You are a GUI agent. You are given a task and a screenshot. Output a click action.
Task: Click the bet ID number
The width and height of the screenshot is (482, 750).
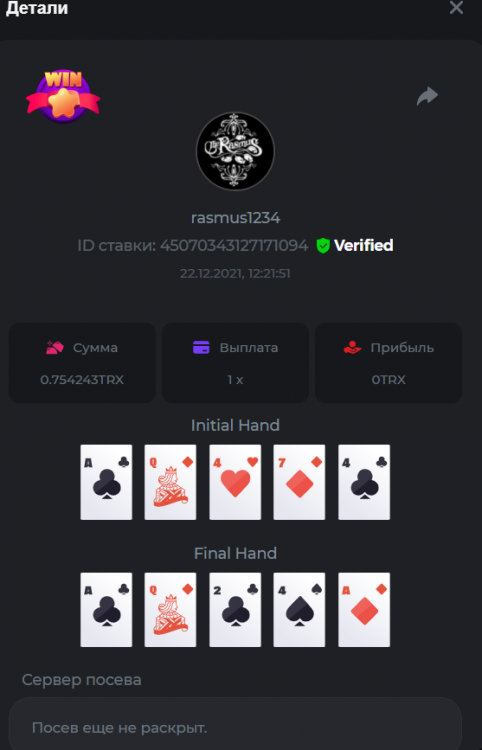(x=234, y=246)
